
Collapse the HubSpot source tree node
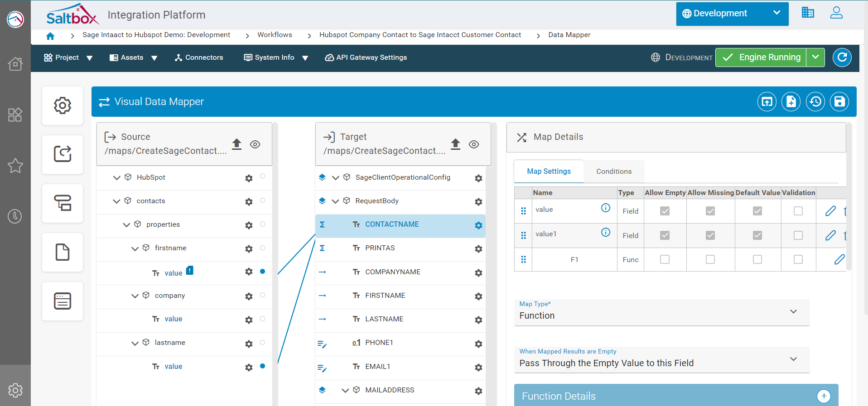116,177
